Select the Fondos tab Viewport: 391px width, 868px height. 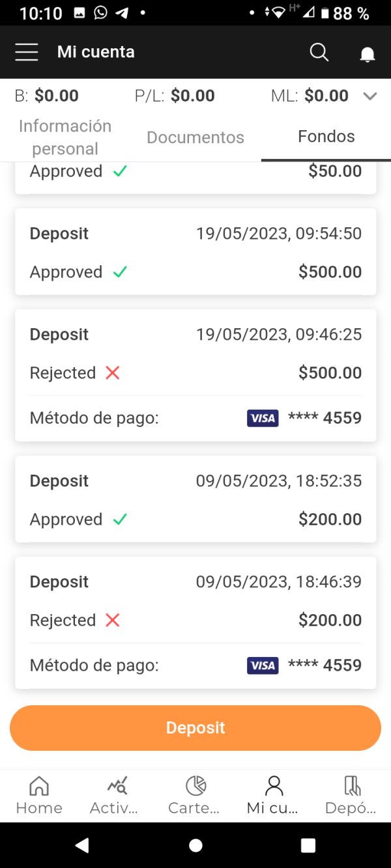pos(326,137)
